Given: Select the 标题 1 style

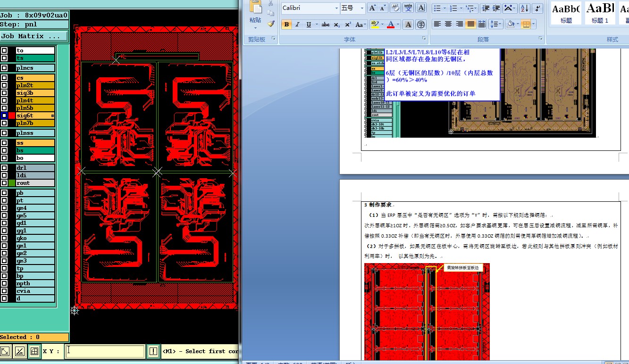Looking at the screenshot, I should coord(600,13).
